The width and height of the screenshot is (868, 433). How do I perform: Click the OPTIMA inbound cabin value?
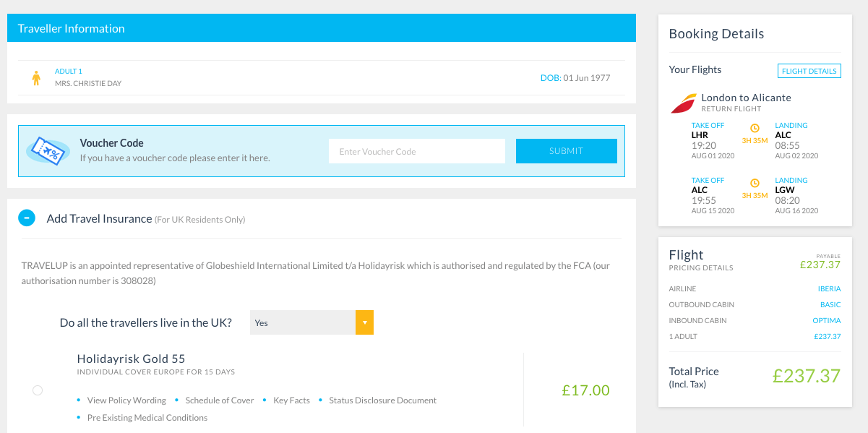(827, 321)
